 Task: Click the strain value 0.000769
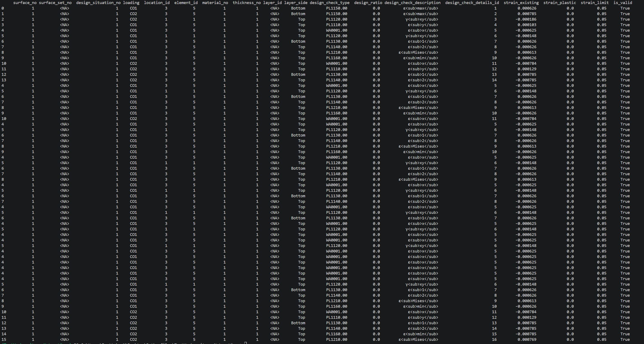(527, 340)
